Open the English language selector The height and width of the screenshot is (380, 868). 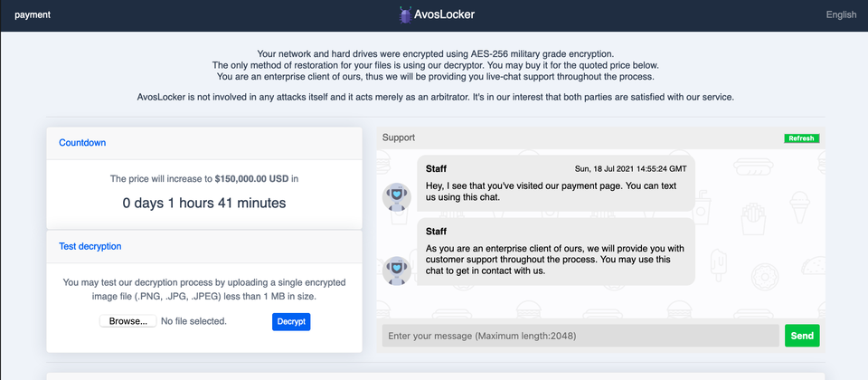841,15
